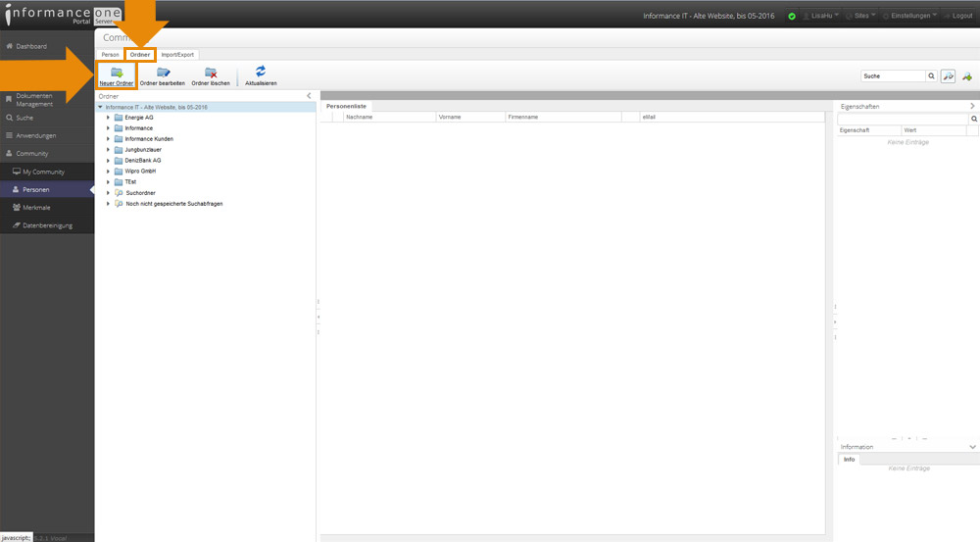Click the search icon in the Eigenschaften filter
980x542 pixels.
pos(974,119)
